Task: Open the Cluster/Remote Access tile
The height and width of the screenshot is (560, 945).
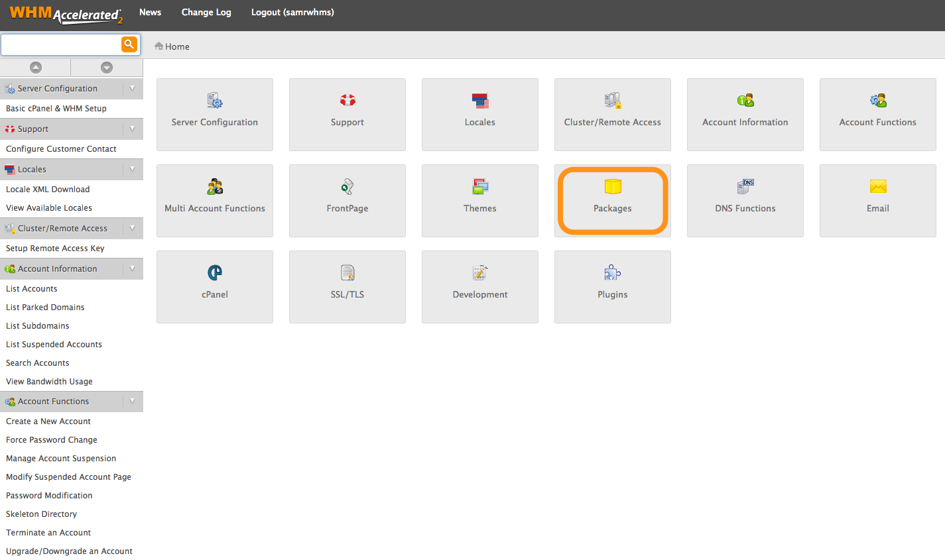Action: 613,115
